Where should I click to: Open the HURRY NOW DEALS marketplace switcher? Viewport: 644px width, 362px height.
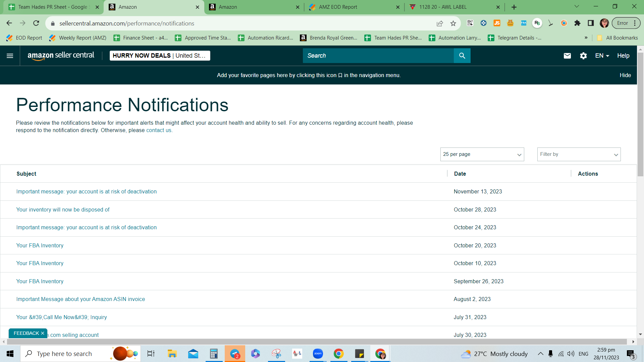pyautogui.click(x=160, y=56)
